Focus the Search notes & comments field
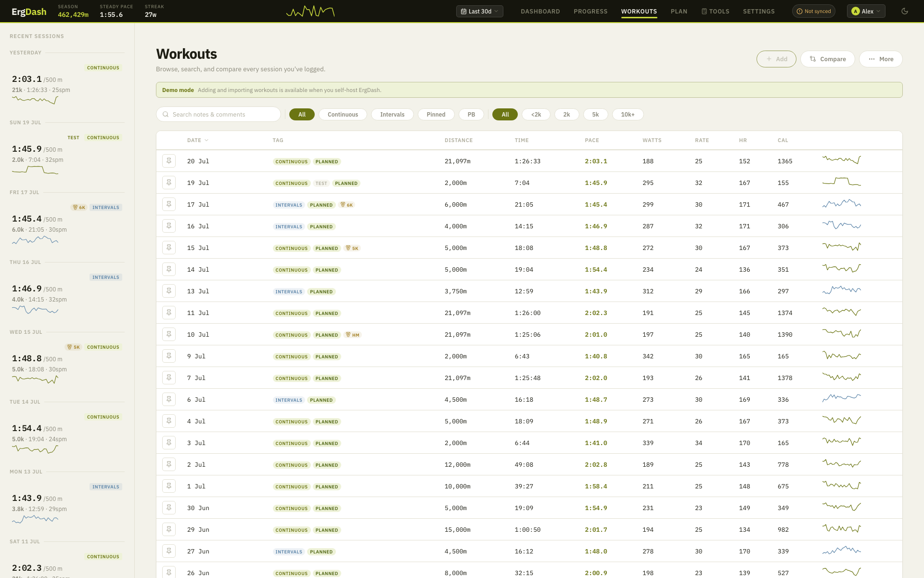This screenshot has height=578, width=924. 218,114
